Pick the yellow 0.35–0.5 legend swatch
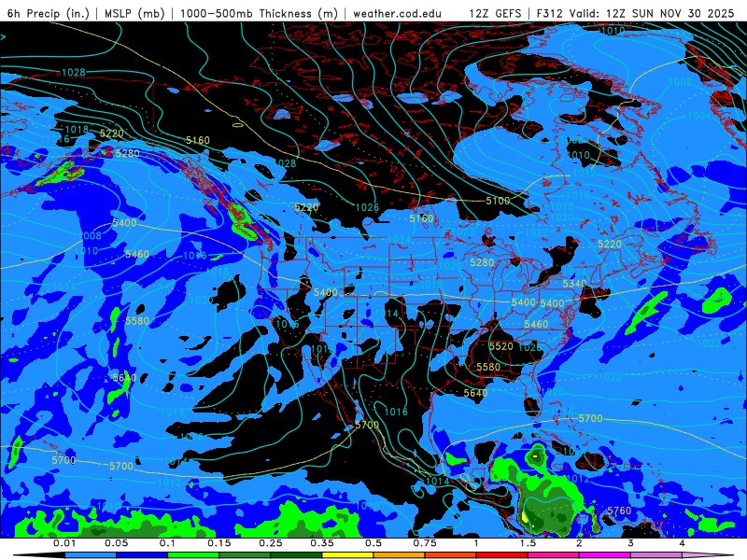The width and height of the screenshot is (747, 560). pos(347,555)
